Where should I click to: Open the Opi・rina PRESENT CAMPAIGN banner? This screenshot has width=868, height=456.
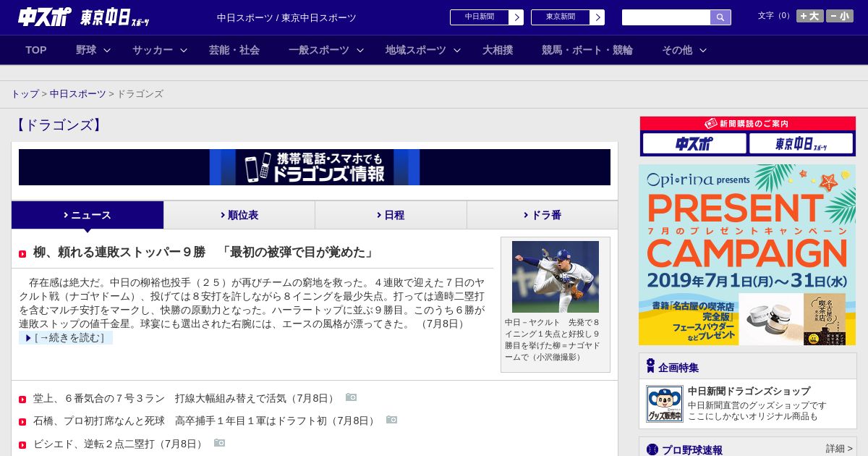click(747, 255)
